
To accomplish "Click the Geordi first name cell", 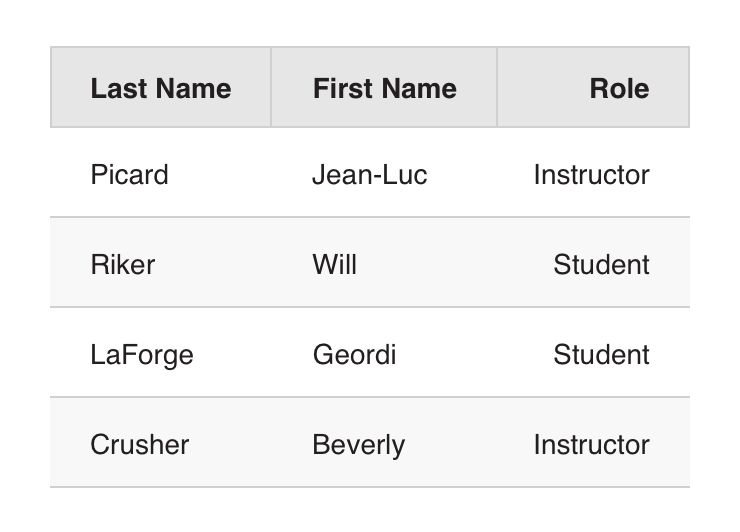I will (x=355, y=355).
